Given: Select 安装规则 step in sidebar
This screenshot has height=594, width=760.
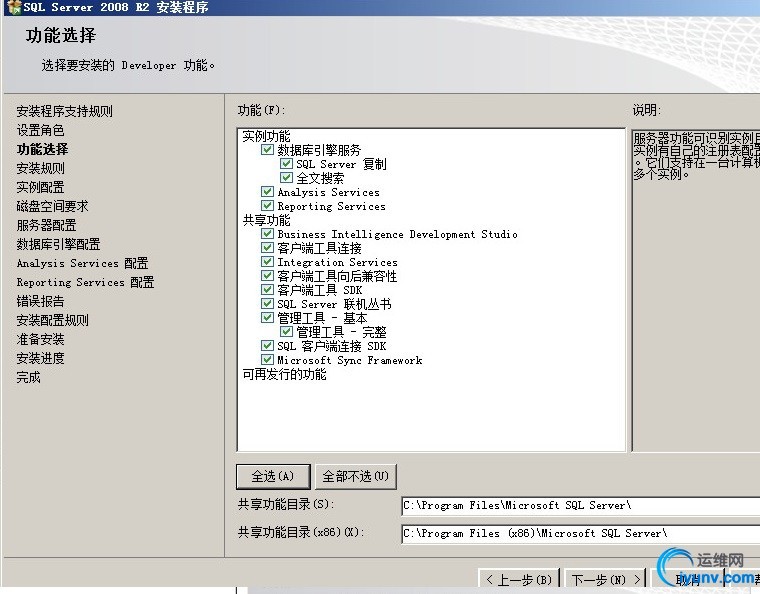Looking at the screenshot, I should [x=40, y=168].
